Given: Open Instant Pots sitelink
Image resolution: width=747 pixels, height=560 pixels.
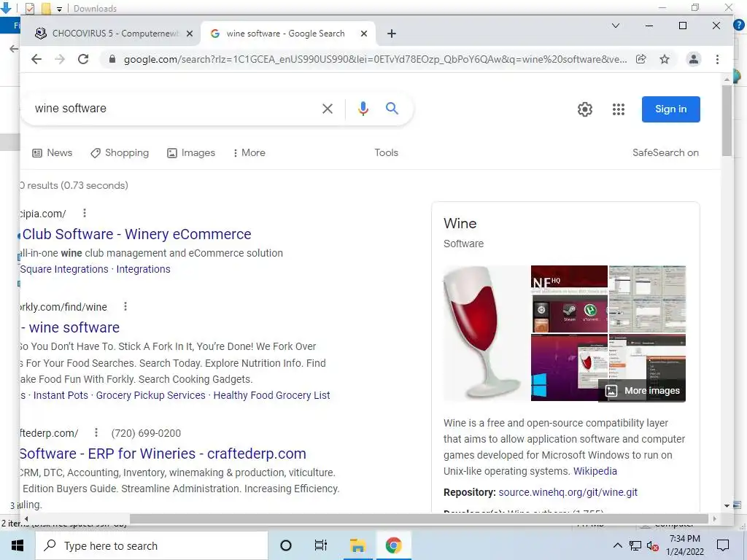Looking at the screenshot, I should coord(61,395).
